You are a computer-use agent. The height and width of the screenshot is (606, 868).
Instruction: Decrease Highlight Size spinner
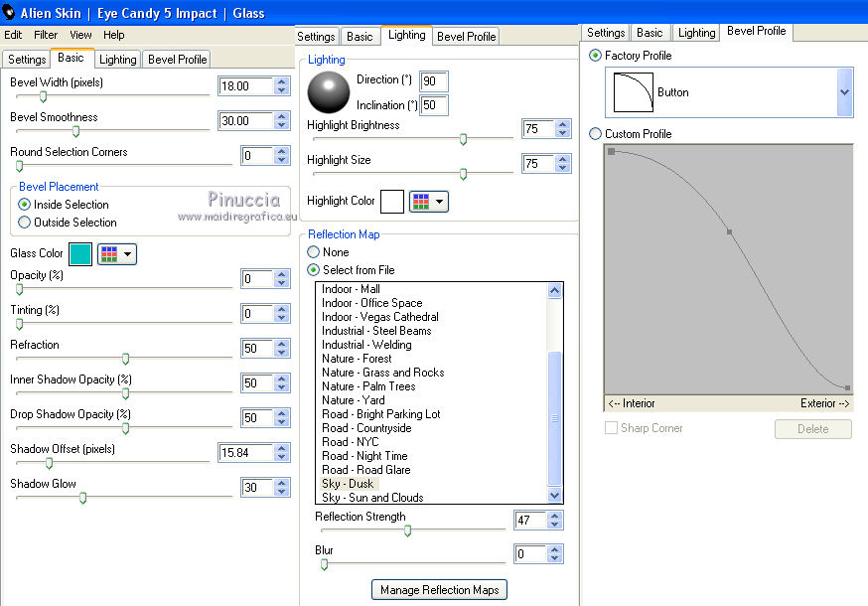coord(563,168)
